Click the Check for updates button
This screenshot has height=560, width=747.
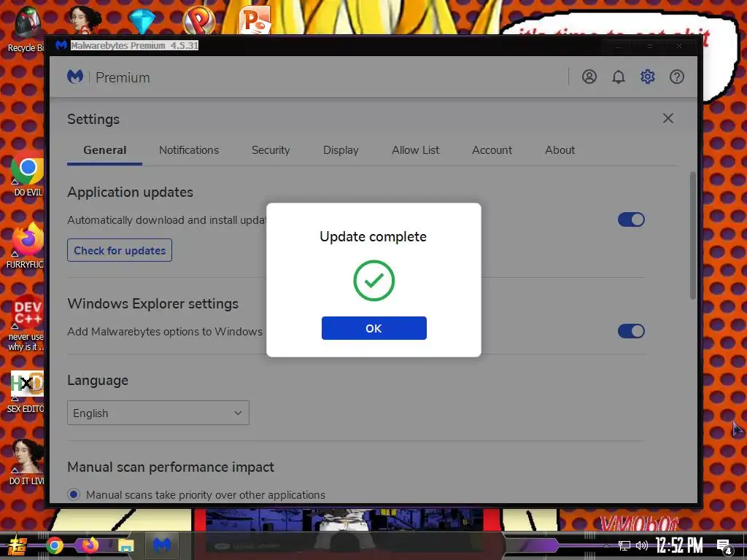tap(120, 250)
